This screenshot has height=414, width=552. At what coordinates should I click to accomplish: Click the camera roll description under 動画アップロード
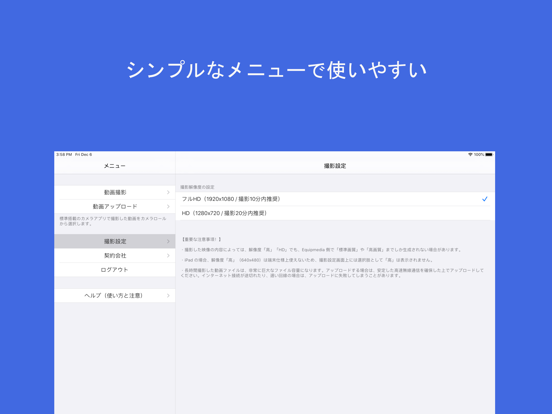(113, 221)
